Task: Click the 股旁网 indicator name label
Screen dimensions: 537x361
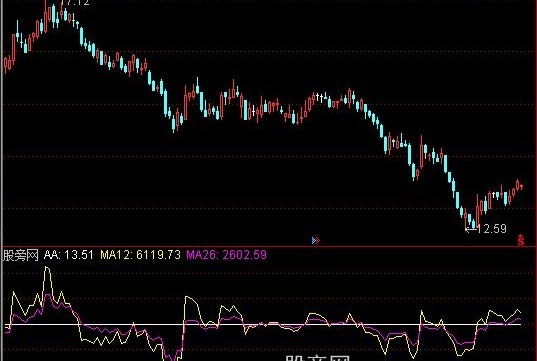Action: point(20,255)
